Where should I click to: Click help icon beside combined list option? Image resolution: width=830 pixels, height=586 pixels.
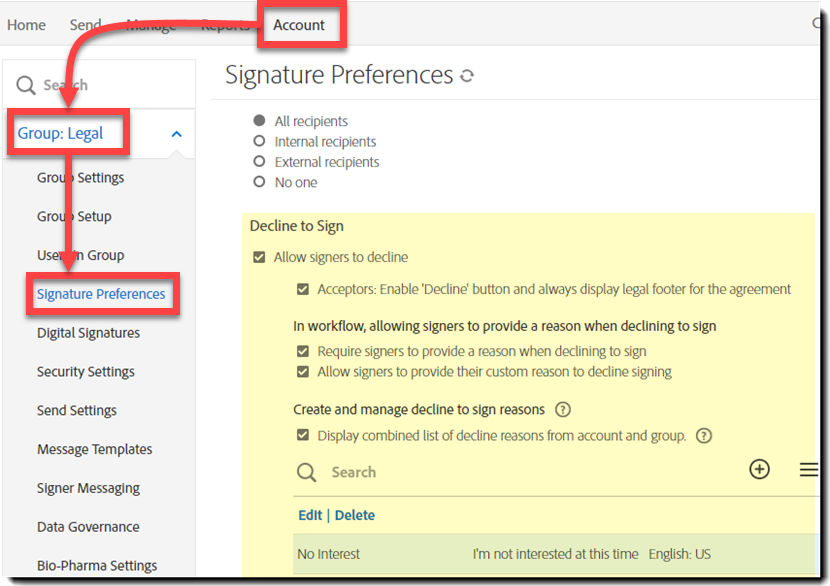click(703, 435)
